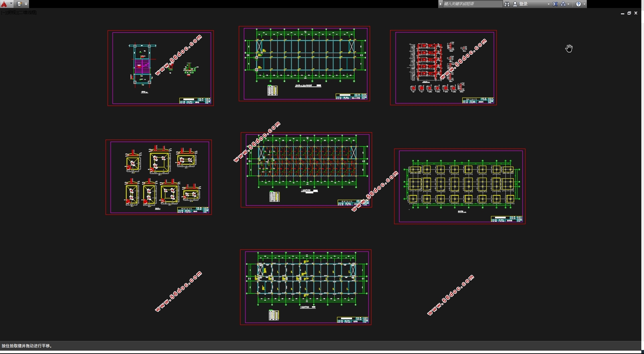The height and width of the screenshot is (354, 644).
Task: Expand the Help dropdown arrow
Action: click(584, 4)
